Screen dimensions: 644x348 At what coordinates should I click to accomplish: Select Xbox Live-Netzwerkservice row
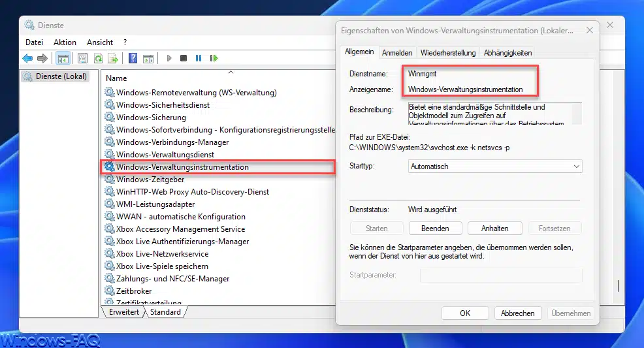pyautogui.click(x=162, y=254)
